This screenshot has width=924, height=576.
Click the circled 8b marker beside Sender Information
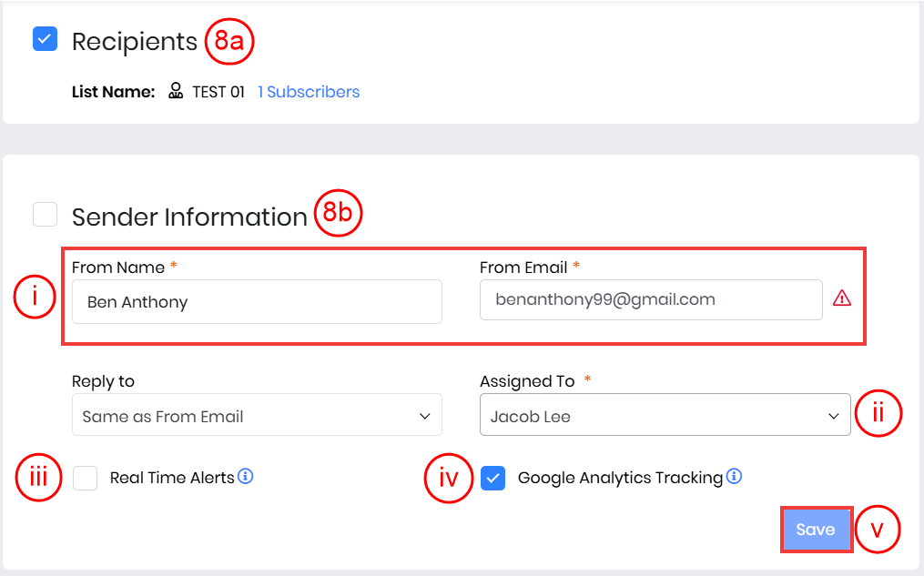(x=339, y=215)
